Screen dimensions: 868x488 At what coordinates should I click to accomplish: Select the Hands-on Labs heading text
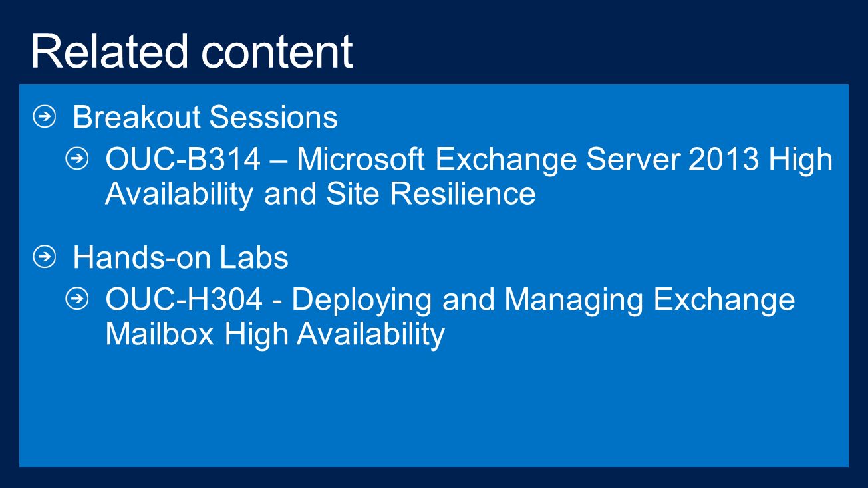(x=180, y=257)
